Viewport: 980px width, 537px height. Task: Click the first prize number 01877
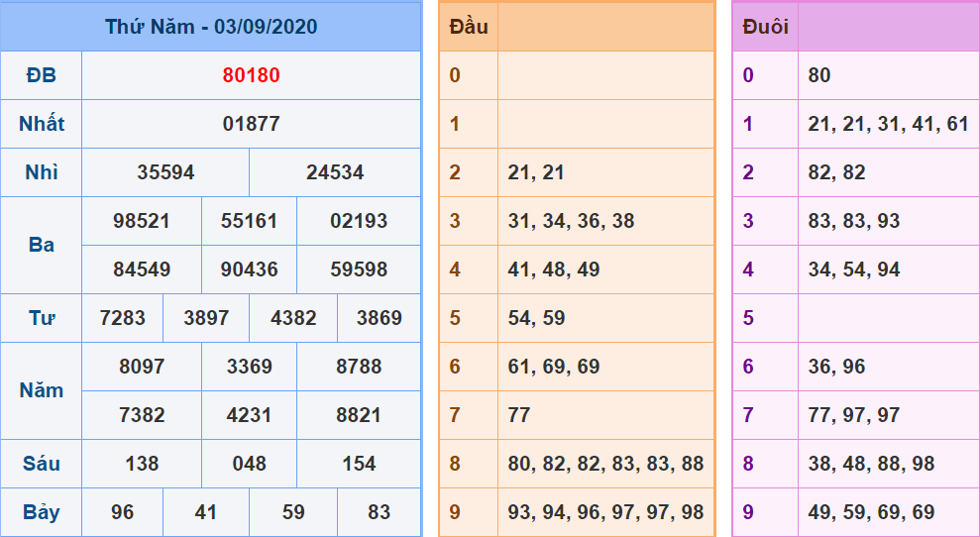coord(251,124)
